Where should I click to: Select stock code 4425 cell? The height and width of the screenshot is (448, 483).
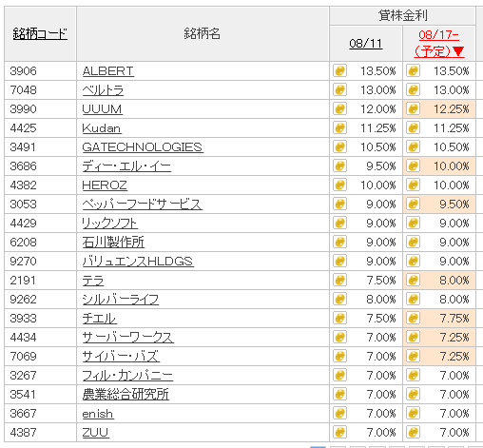40,127
